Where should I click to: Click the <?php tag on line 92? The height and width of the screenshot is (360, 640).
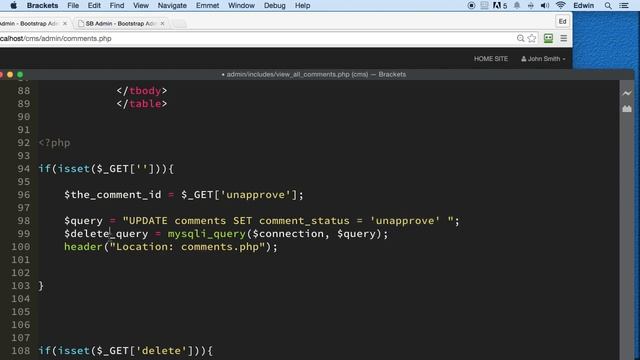[x=54, y=143]
